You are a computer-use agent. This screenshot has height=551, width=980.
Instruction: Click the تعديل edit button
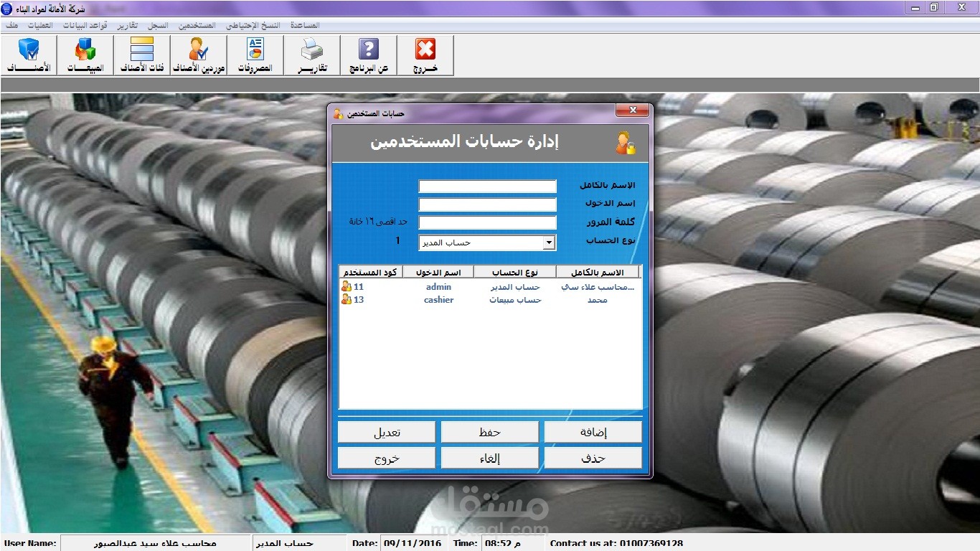click(x=387, y=432)
